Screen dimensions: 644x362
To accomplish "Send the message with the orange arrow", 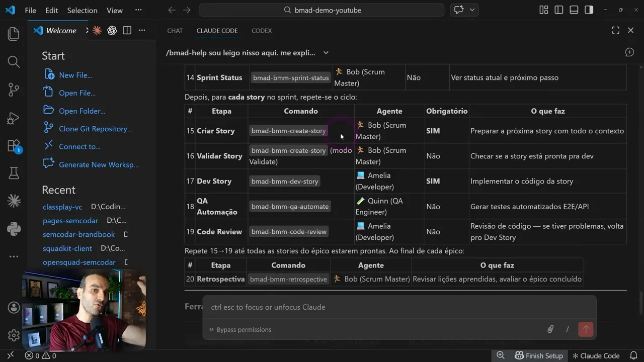I will pyautogui.click(x=585, y=329).
